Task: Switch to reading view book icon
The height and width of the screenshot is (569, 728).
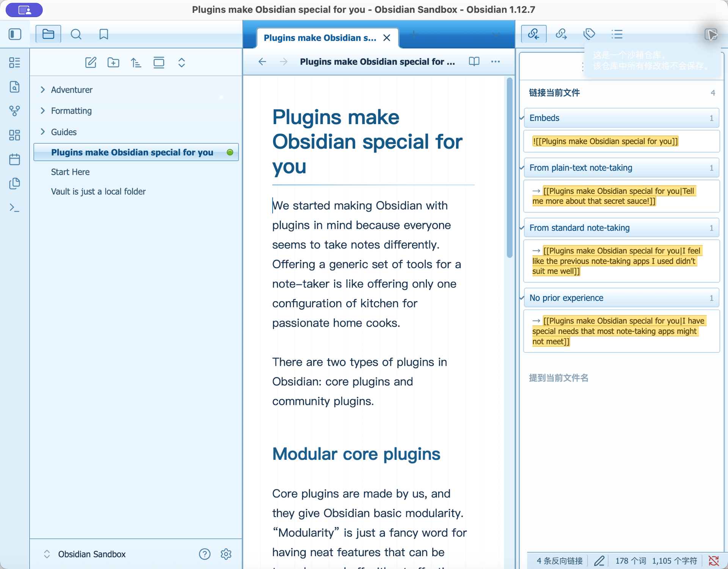Action: (474, 61)
